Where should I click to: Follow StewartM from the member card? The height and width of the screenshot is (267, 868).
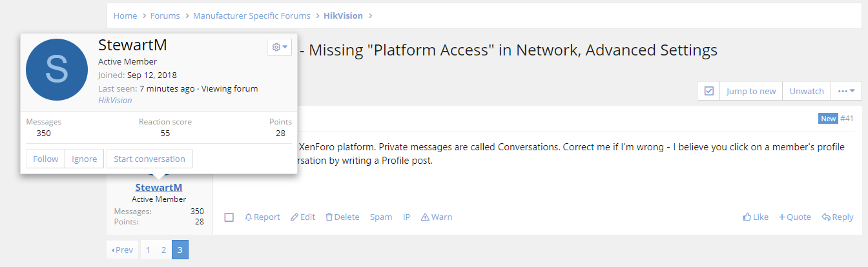[x=45, y=159]
